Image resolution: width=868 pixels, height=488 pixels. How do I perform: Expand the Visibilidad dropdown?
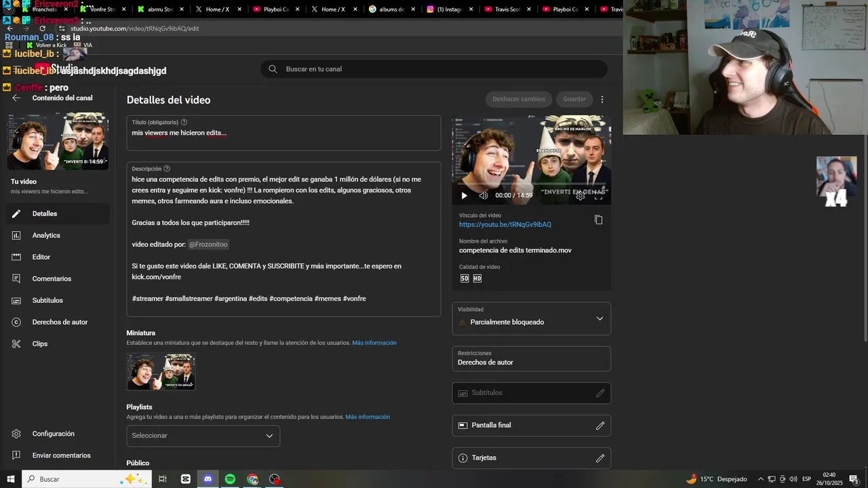pyautogui.click(x=532, y=319)
